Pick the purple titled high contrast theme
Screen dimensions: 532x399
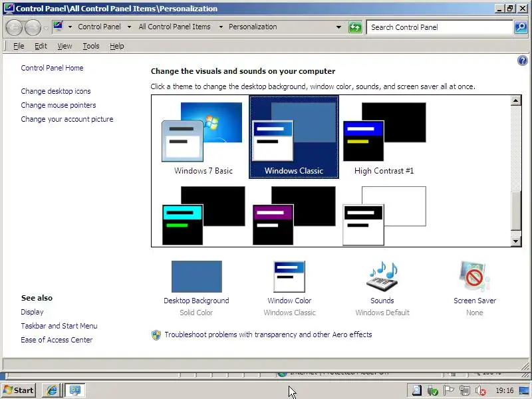[294, 215]
